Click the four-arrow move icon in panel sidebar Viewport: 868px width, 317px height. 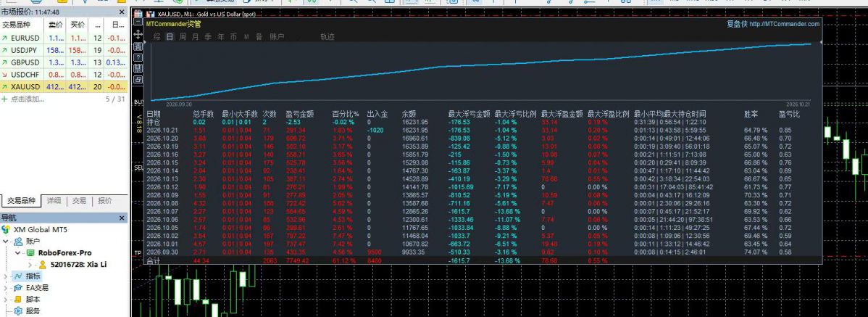tap(138, 34)
